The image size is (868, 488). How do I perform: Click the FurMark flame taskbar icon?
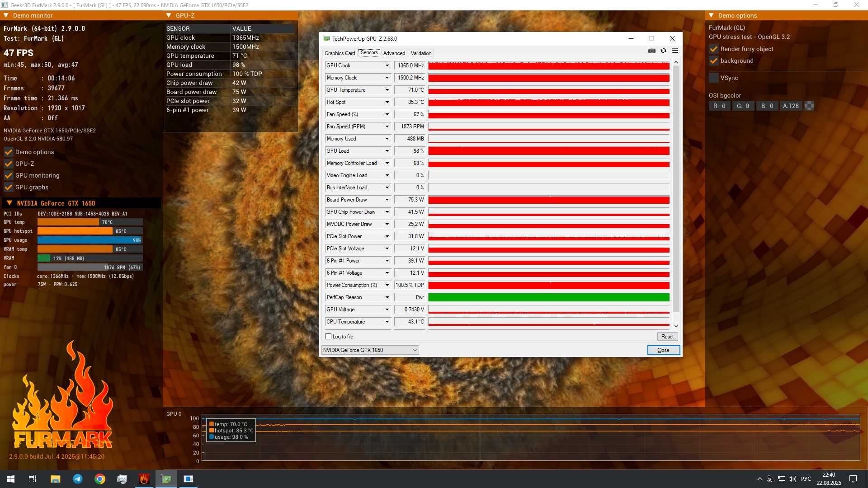tap(144, 479)
